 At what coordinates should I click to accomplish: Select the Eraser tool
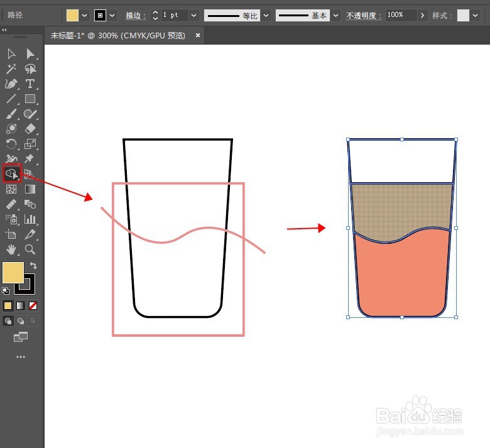tap(30, 128)
